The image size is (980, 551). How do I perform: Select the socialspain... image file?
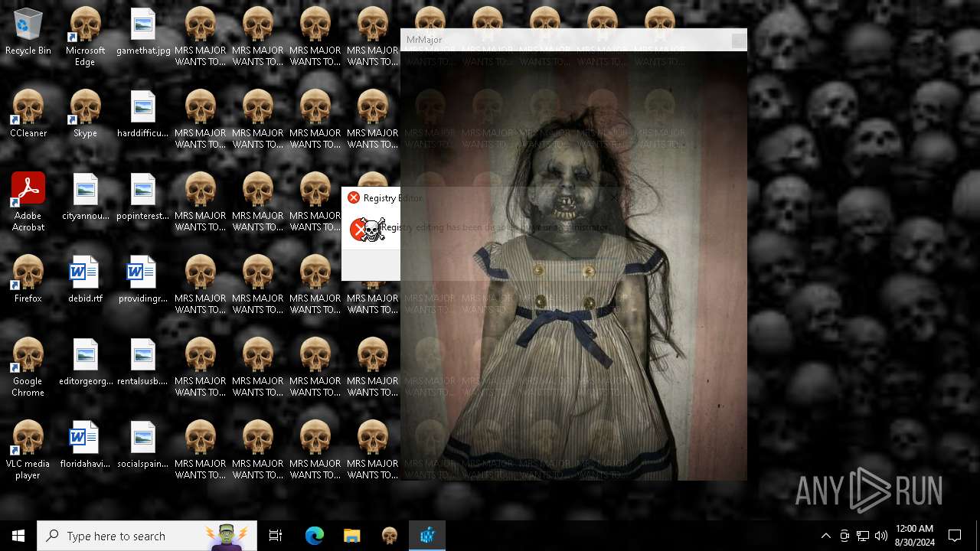143,445
